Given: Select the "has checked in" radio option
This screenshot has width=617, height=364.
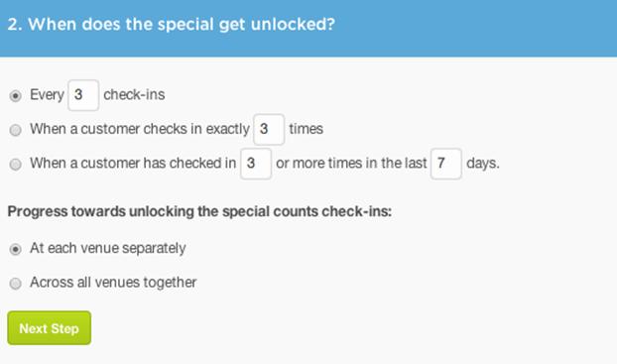Looking at the screenshot, I should 15,164.
